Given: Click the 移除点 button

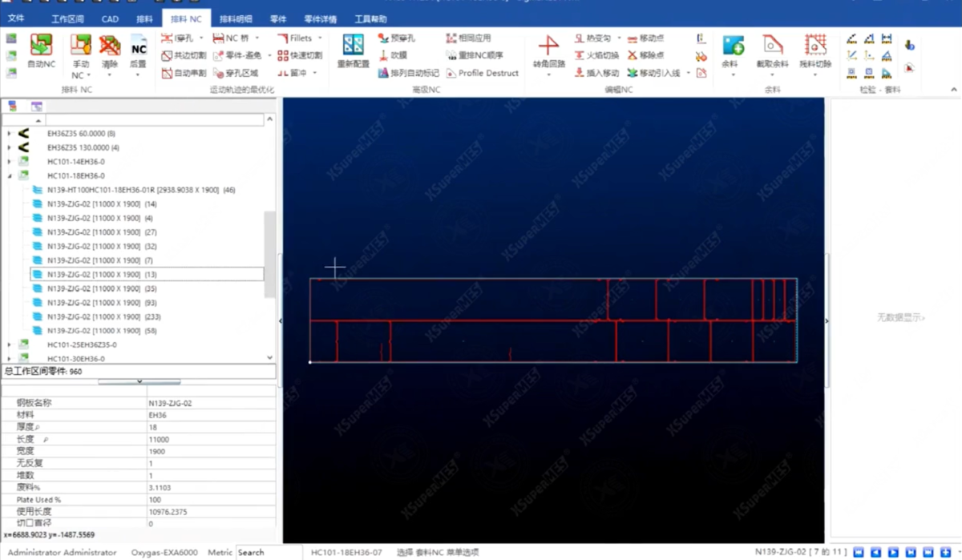Looking at the screenshot, I should 645,55.
